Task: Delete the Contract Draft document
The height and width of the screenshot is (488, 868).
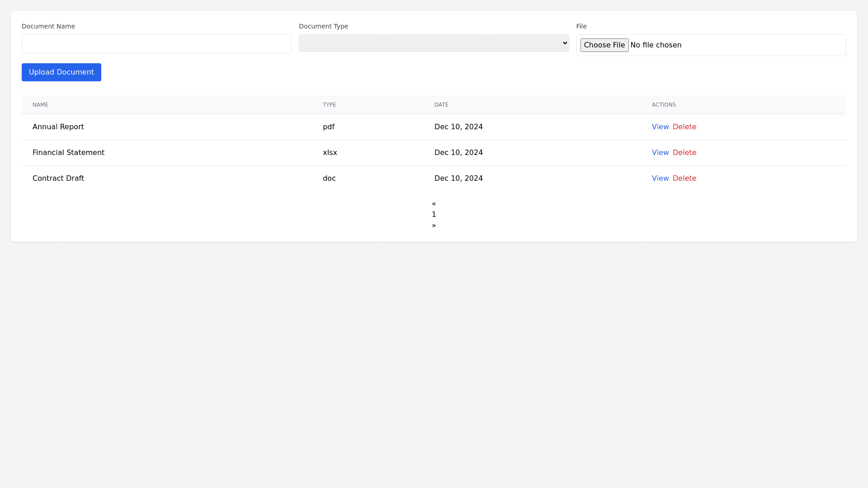Action: click(x=684, y=178)
